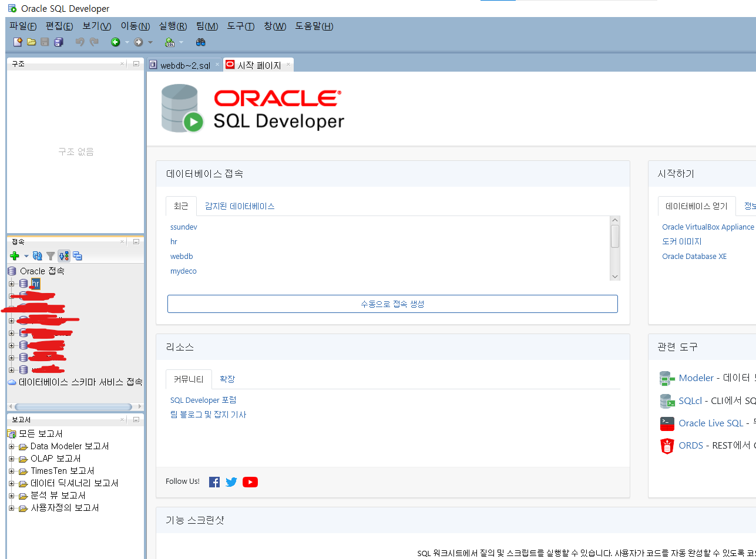Image resolution: width=756 pixels, height=559 pixels.
Task: Expand OLAP 보고서 folder
Action: [11, 459]
